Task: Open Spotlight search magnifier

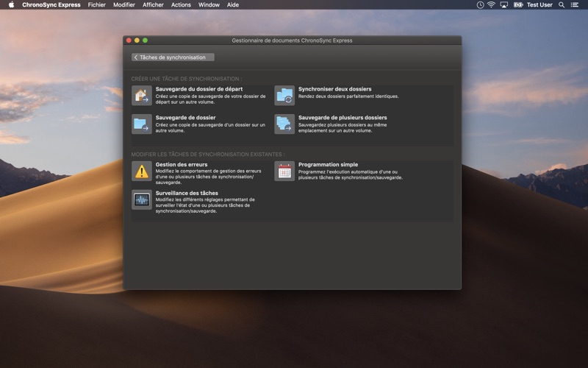Action: pos(562,5)
